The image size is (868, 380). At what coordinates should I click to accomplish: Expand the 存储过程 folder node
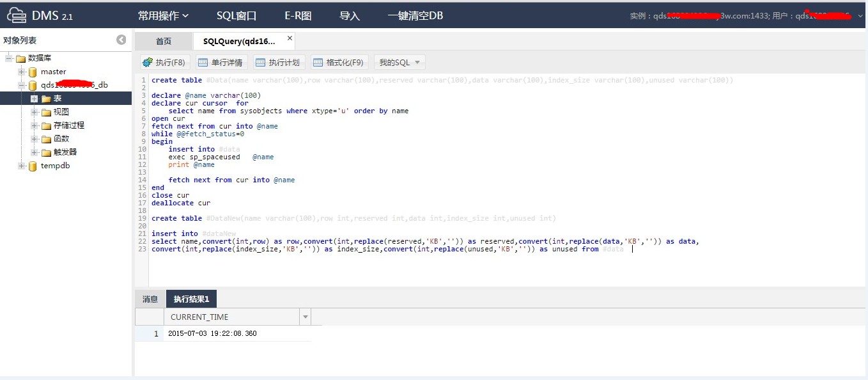pyautogui.click(x=35, y=125)
